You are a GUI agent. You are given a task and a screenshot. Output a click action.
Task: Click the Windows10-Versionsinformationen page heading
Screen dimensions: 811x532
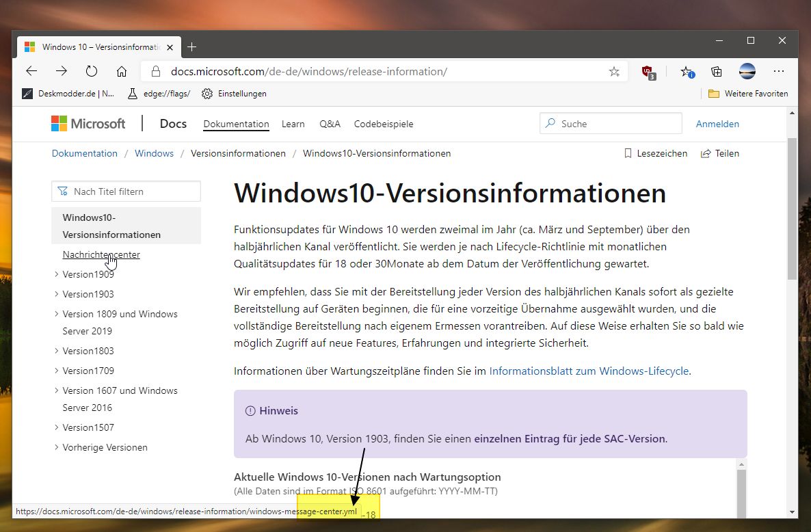point(450,194)
